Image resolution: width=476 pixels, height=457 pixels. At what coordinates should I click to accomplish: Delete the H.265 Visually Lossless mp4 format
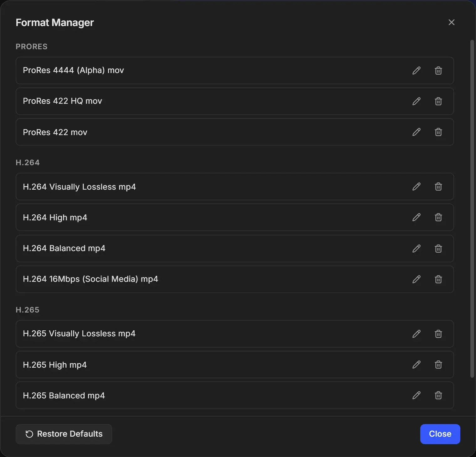438,334
